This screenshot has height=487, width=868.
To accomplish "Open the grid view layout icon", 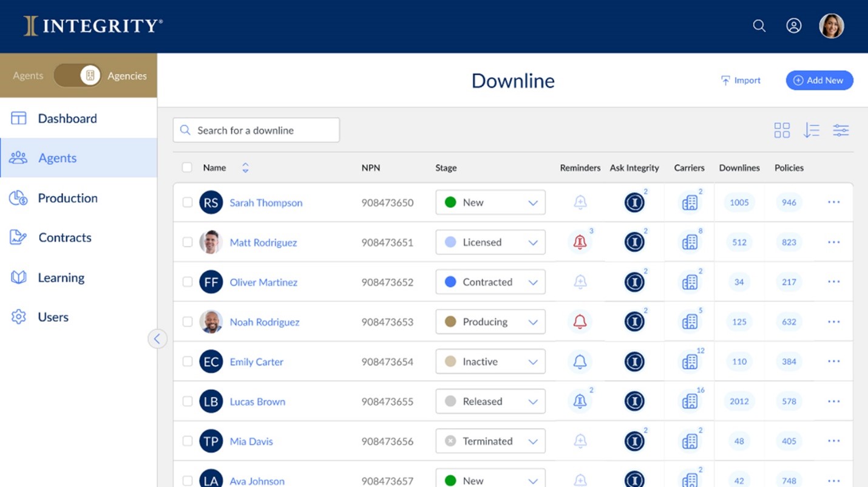I will click(x=782, y=130).
